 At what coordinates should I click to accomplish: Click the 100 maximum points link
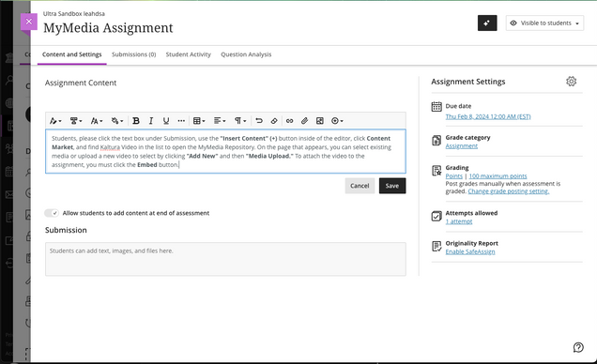[x=498, y=176]
